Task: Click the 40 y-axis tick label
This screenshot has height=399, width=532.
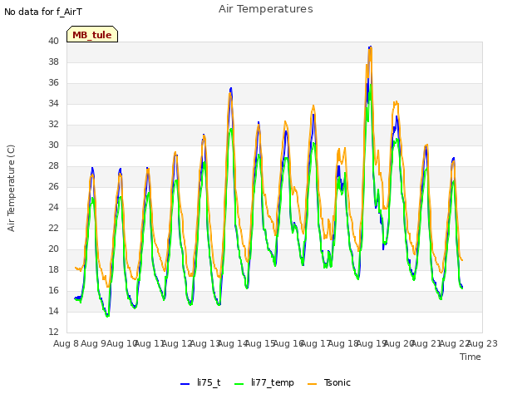Action: (53, 41)
